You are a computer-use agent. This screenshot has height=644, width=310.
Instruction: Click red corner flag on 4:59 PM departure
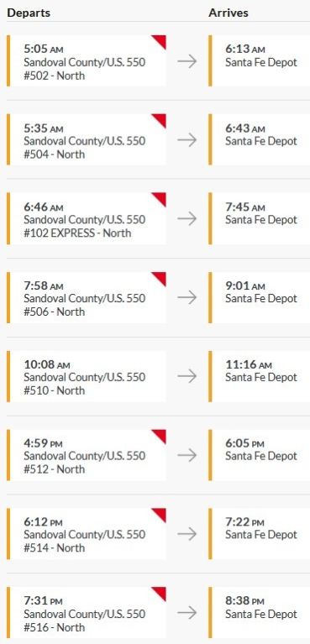(x=160, y=435)
